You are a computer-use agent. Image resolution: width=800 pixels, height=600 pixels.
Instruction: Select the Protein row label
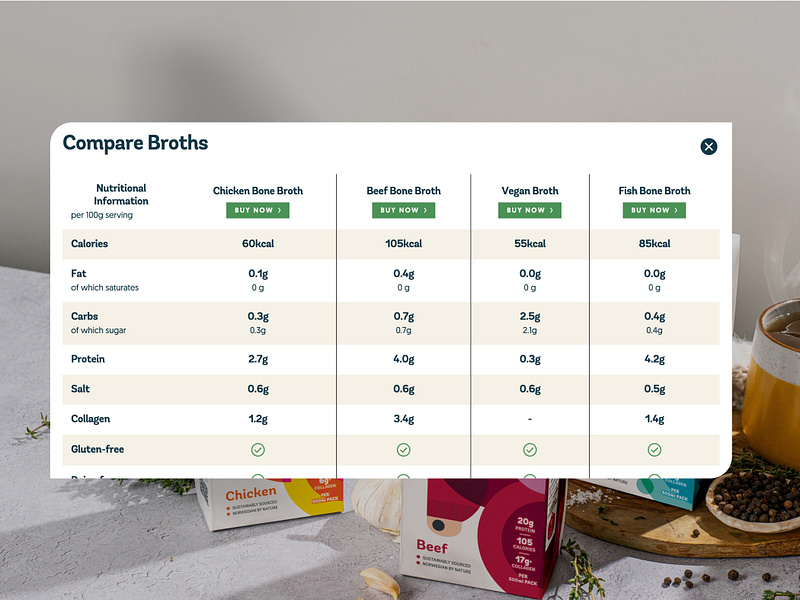(87, 359)
